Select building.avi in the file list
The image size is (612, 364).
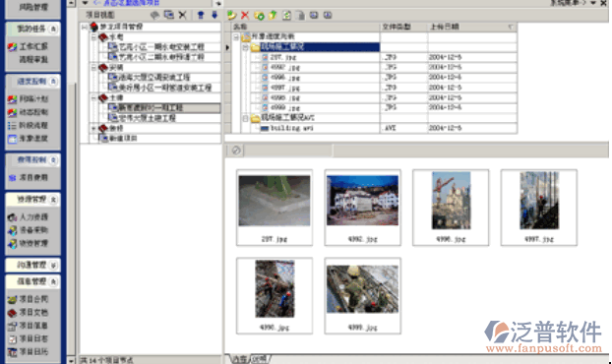291,128
